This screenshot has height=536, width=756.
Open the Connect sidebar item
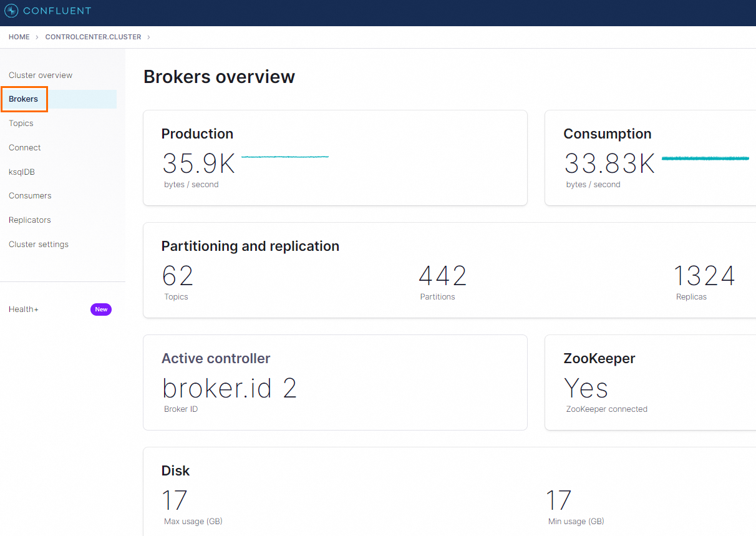pos(25,148)
